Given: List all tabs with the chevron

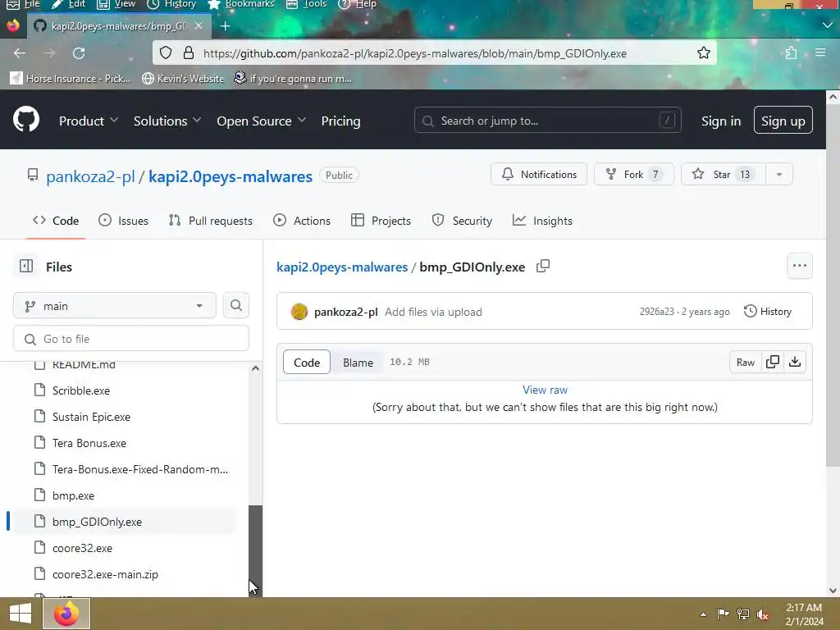Looking at the screenshot, I should coord(827,25).
